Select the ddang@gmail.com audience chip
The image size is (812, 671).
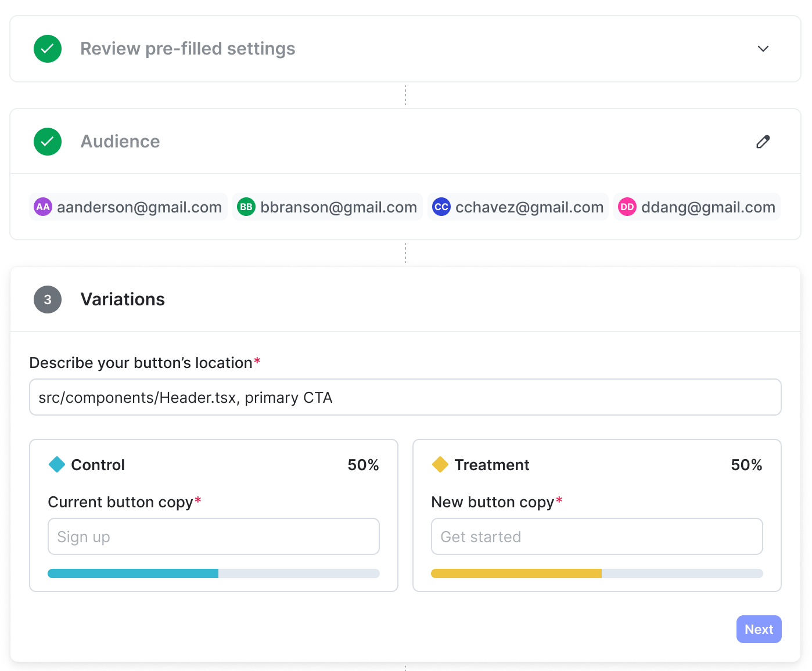(x=697, y=207)
